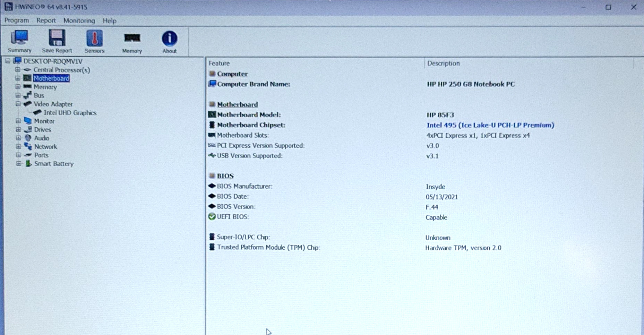Select the Motherboard Chipset row label

[x=251, y=125]
